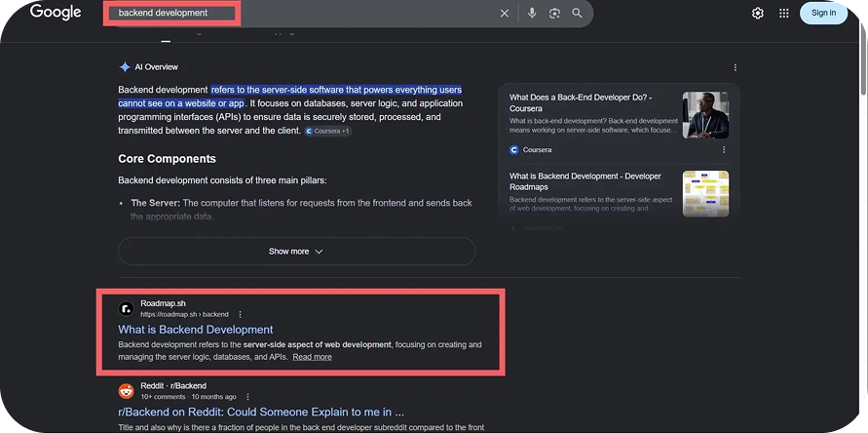Open the What is Backend Development result
Screen dimensions: 868x433
click(196, 330)
